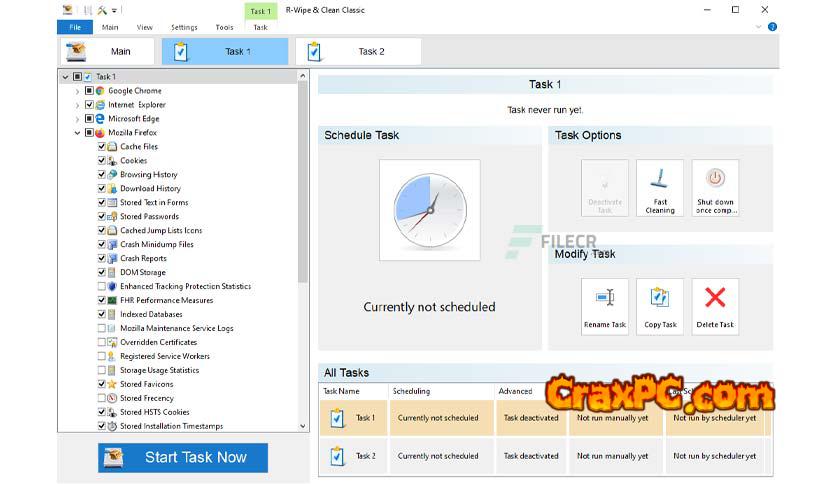Open the Settings ribbon tab
This screenshot has width=836, height=484.
[x=184, y=27]
